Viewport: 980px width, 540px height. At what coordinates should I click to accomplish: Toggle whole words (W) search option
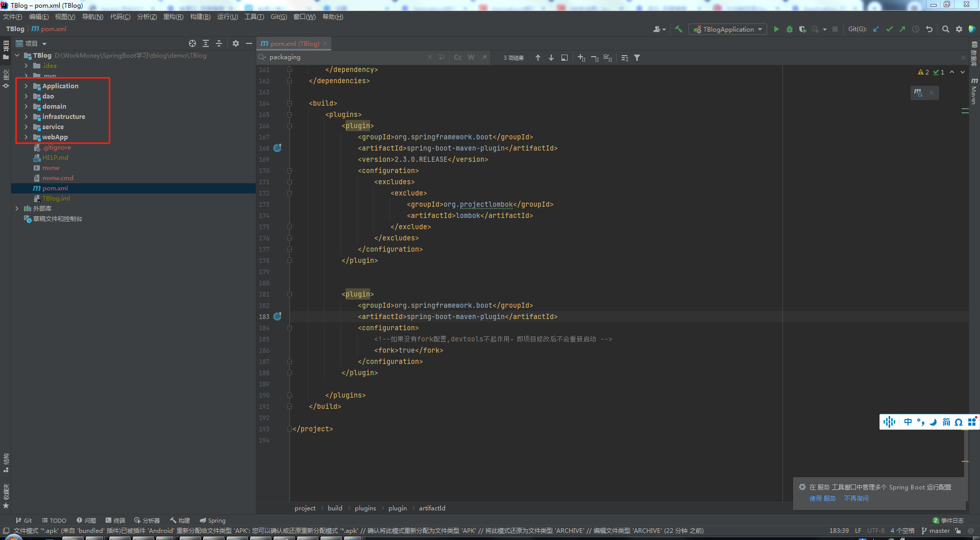point(471,58)
